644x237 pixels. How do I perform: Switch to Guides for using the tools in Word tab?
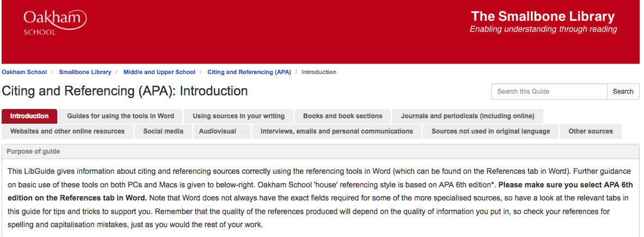pos(121,116)
